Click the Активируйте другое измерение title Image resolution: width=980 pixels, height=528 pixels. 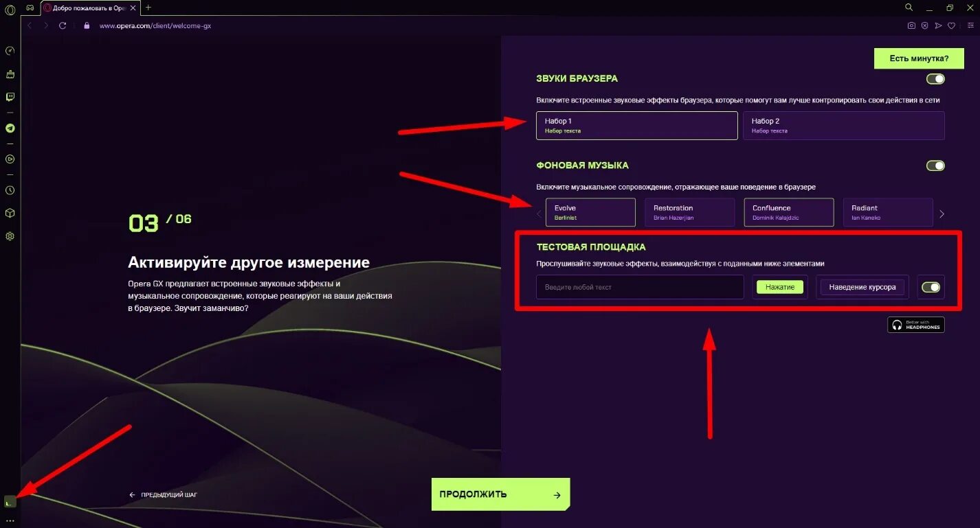[x=249, y=262]
